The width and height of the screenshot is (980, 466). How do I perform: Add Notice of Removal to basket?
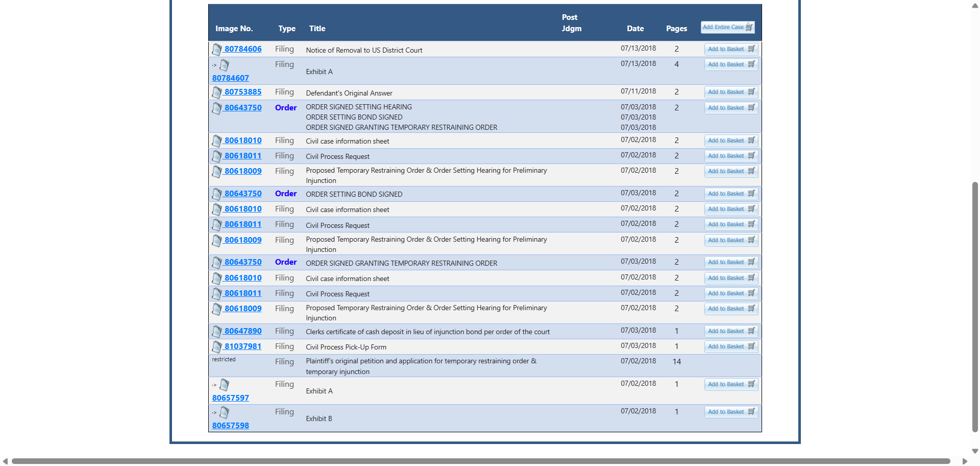(731, 49)
